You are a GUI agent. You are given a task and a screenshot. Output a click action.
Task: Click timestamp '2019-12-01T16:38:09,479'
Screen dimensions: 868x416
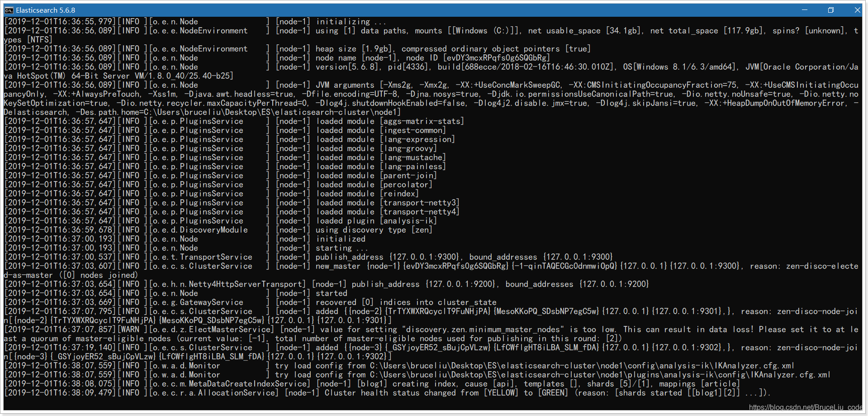60,393
